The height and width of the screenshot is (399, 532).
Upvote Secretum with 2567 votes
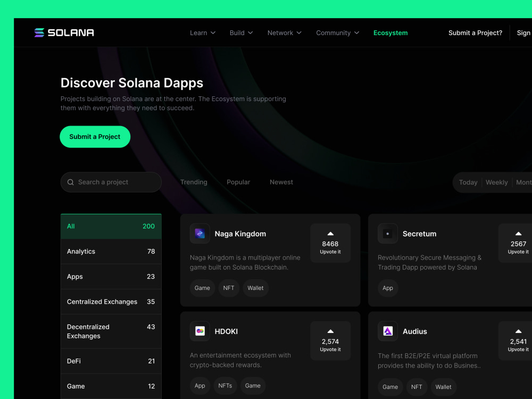[x=515, y=243]
